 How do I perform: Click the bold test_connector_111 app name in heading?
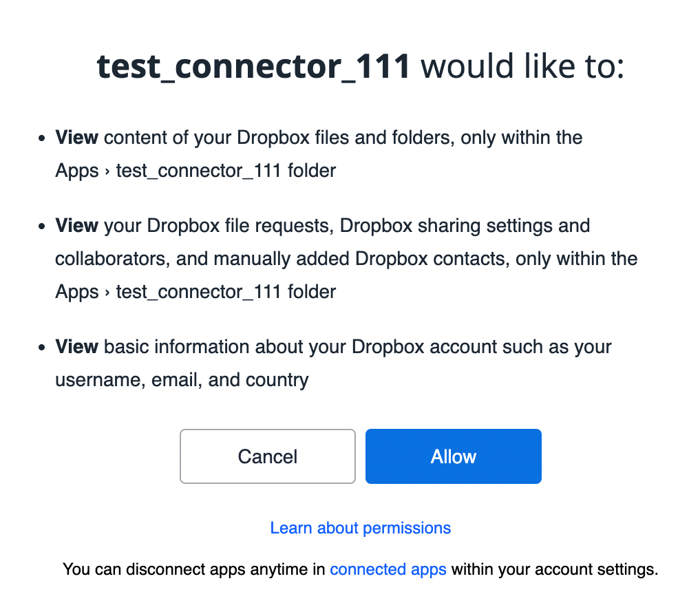(x=253, y=67)
